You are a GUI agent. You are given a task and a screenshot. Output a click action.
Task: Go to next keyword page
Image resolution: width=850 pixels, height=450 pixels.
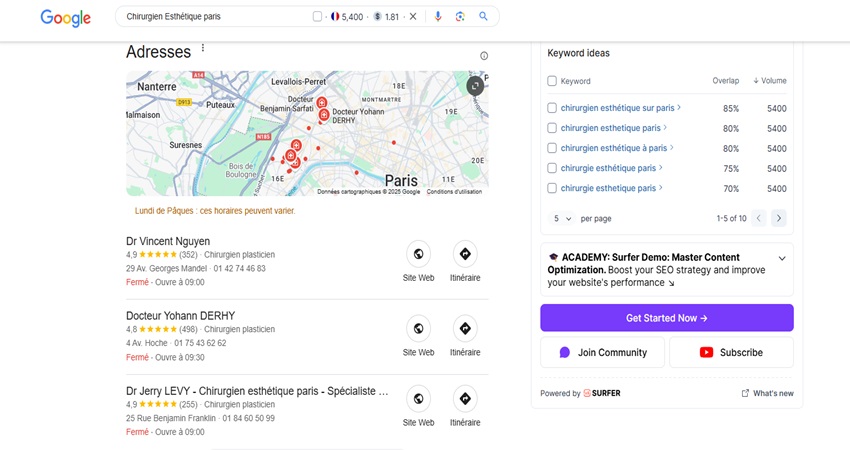(779, 218)
